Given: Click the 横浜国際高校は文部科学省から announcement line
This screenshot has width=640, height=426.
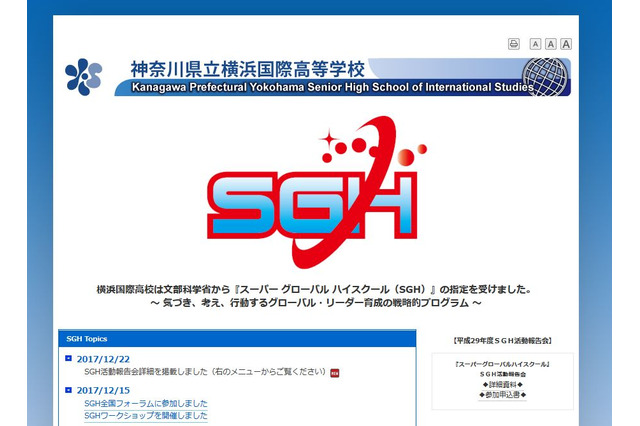Looking at the screenshot, I should [x=314, y=289].
